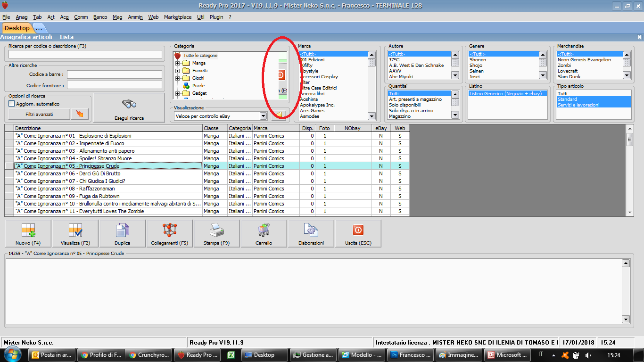
Task: Click the Codice fornitore field
Action: point(115,85)
